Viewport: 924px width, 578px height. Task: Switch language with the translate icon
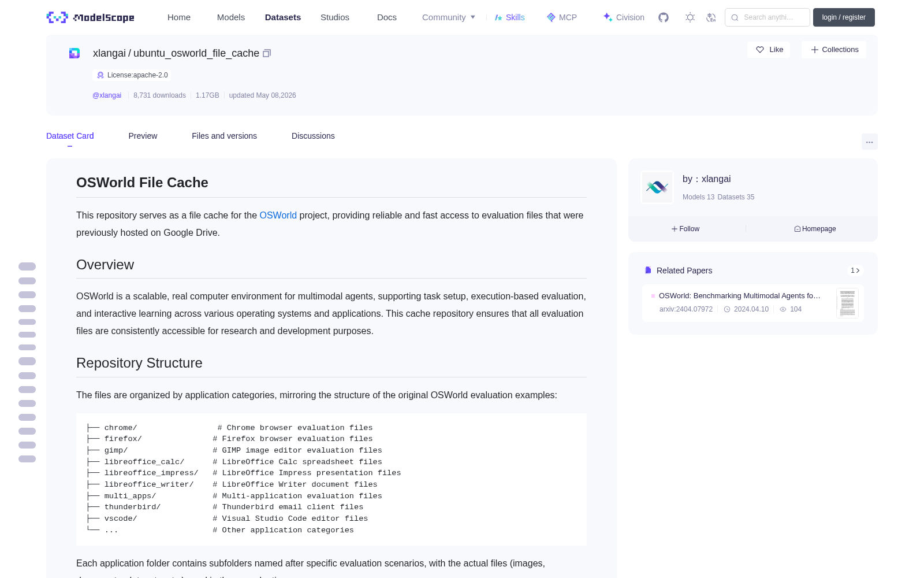click(x=711, y=17)
